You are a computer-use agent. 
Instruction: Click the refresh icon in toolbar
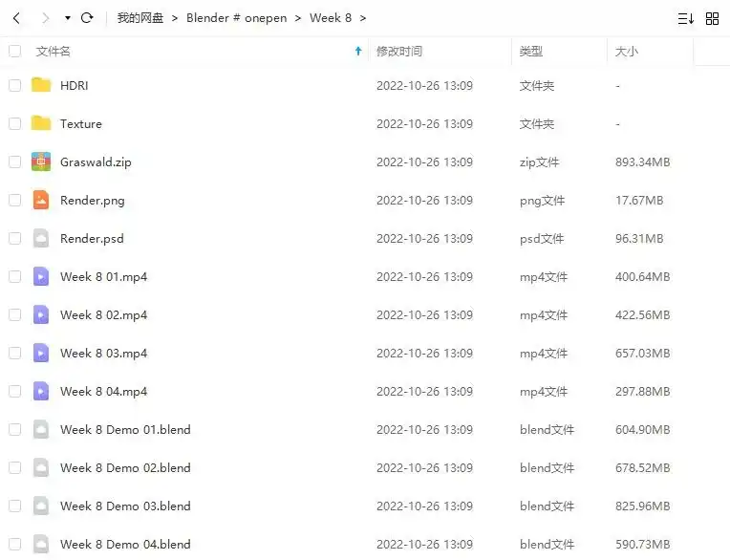coord(87,18)
